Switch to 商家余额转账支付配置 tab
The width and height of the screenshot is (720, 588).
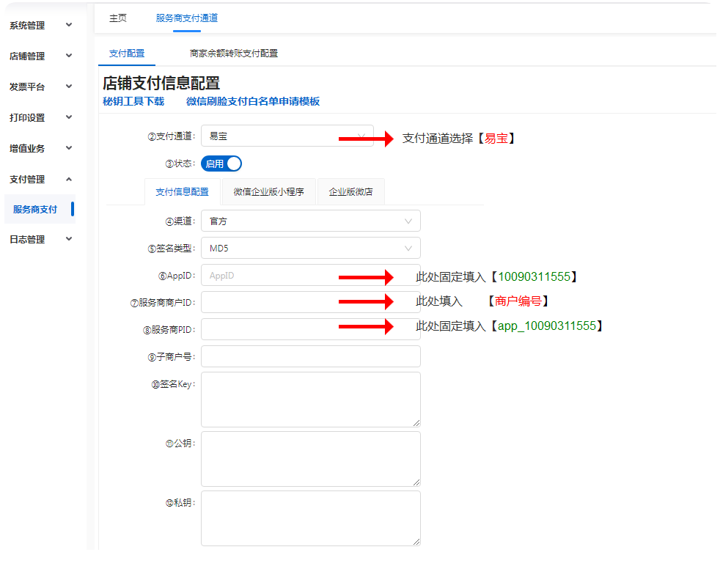(233, 54)
